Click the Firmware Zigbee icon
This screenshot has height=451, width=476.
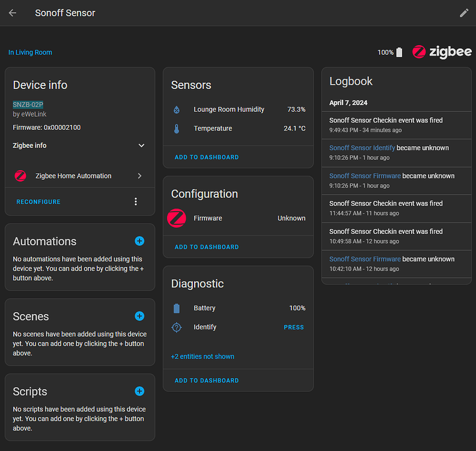(x=177, y=218)
